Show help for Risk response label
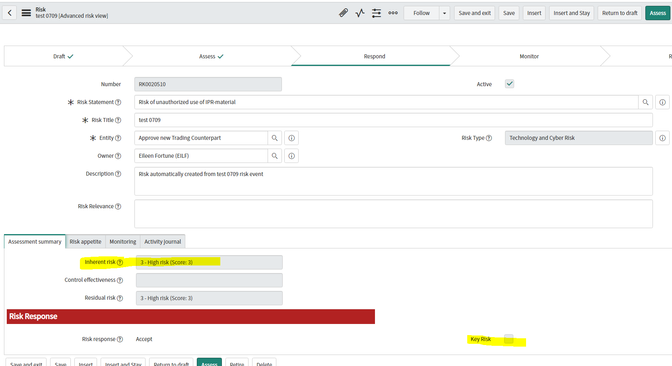Image resolution: width=672 pixels, height=366 pixels. click(x=120, y=339)
